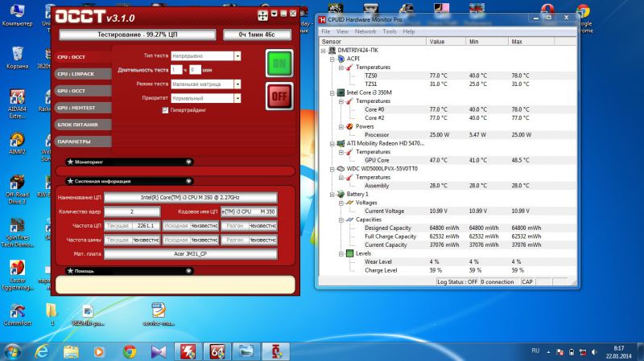Collapse the Системная информация section

(x=188, y=182)
